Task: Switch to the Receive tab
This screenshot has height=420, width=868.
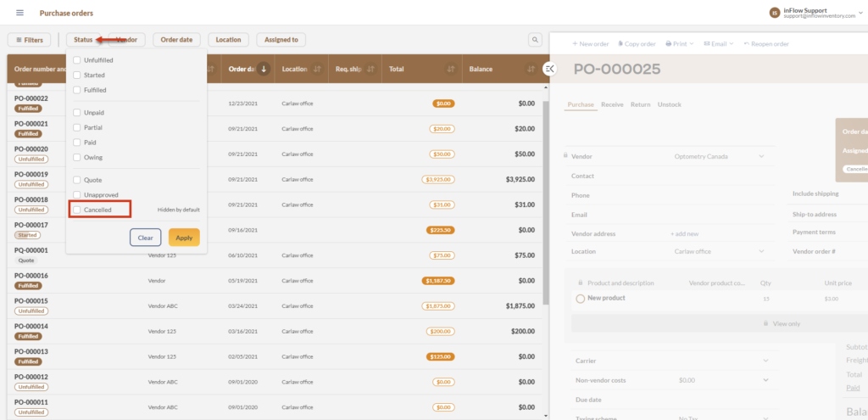Action: click(x=612, y=104)
